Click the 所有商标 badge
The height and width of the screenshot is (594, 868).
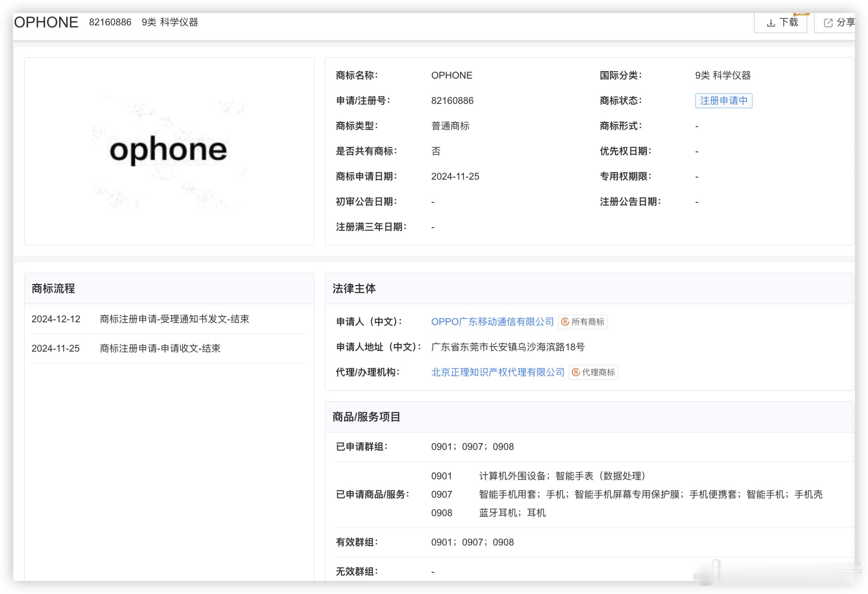click(x=583, y=322)
